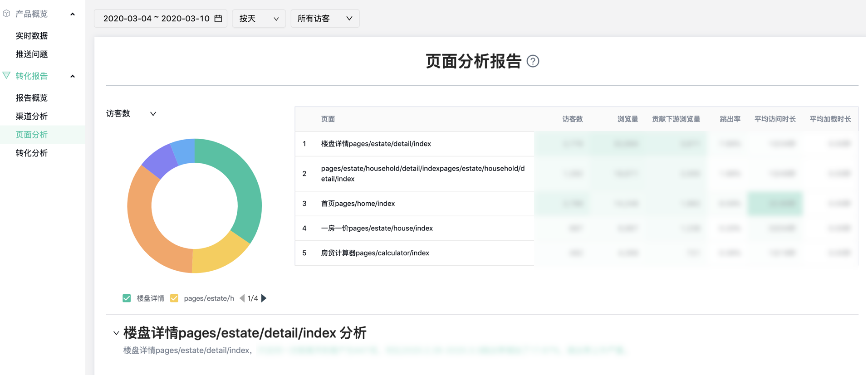This screenshot has width=868, height=375.
Task: Go to previous legend page arrow
Action: 242,298
